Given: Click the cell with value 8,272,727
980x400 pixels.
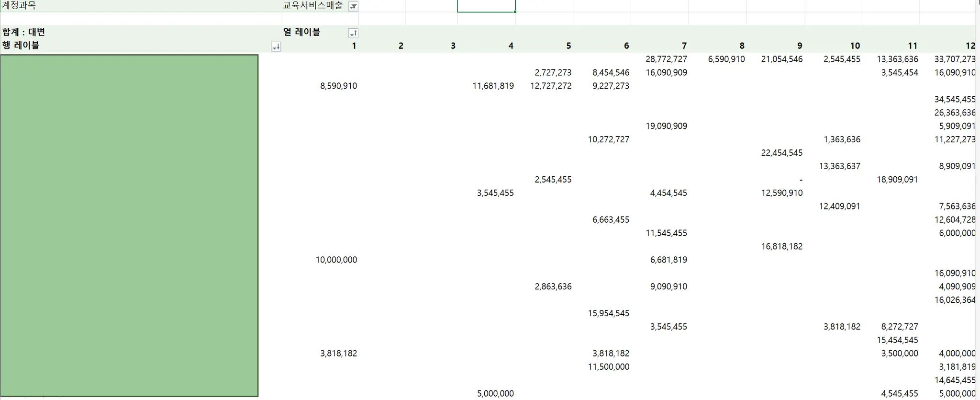Looking at the screenshot, I should coord(900,327).
